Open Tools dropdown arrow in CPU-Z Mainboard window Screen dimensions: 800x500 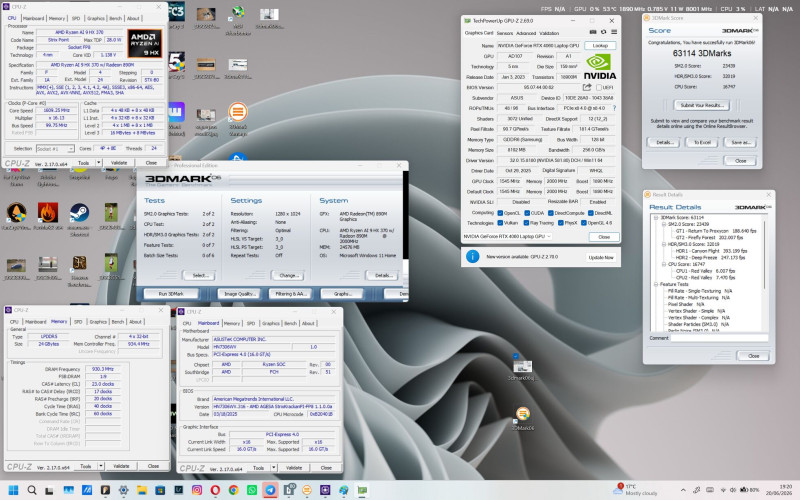274,467
